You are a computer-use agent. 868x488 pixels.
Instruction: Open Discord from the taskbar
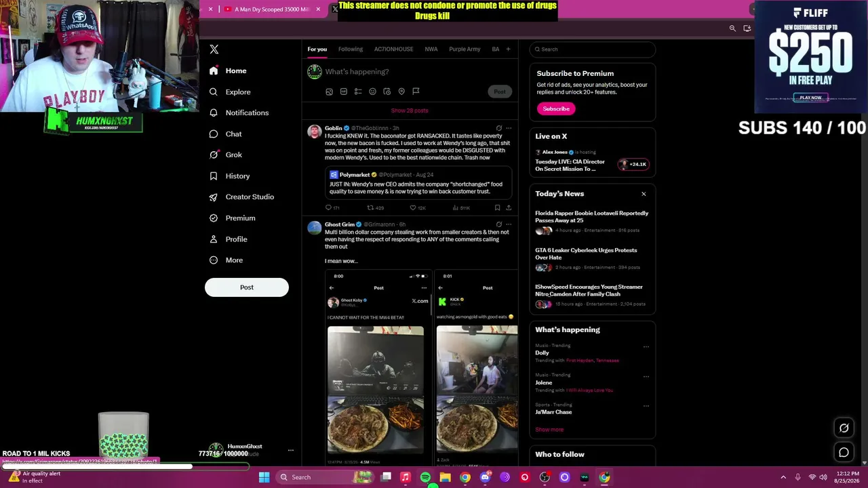(x=485, y=477)
